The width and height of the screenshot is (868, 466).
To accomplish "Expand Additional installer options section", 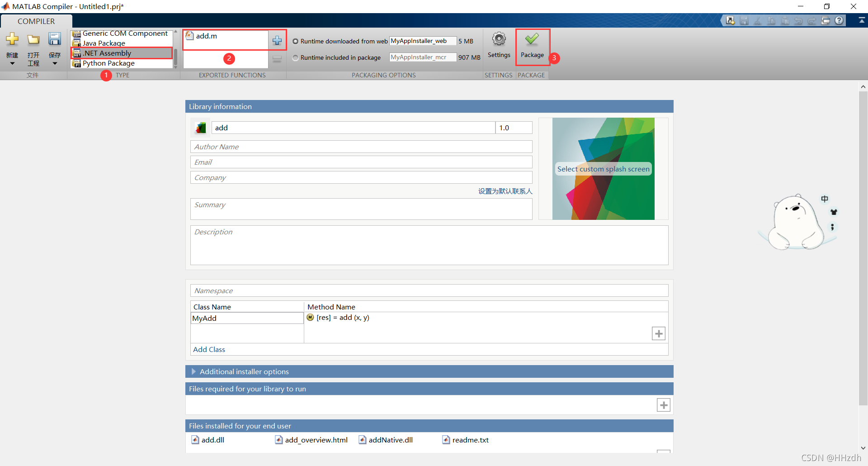I will pos(194,371).
